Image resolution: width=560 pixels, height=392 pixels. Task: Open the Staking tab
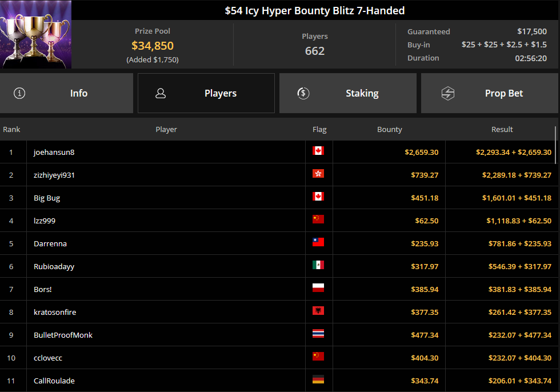tap(348, 93)
